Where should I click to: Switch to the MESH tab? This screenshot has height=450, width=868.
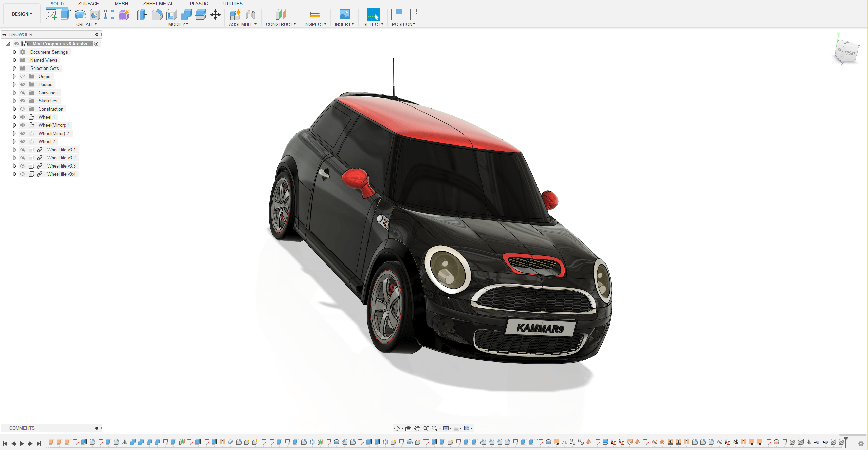[x=121, y=4]
